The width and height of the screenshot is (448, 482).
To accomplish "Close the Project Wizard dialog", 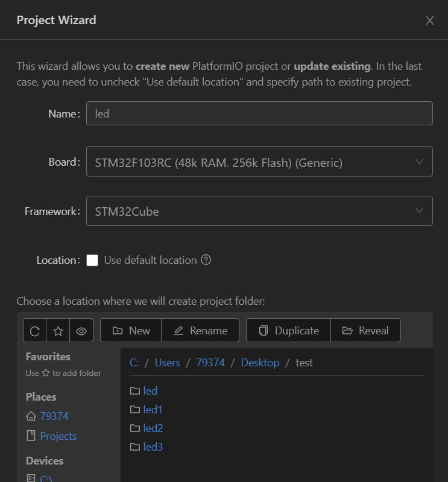I will 430,20.
